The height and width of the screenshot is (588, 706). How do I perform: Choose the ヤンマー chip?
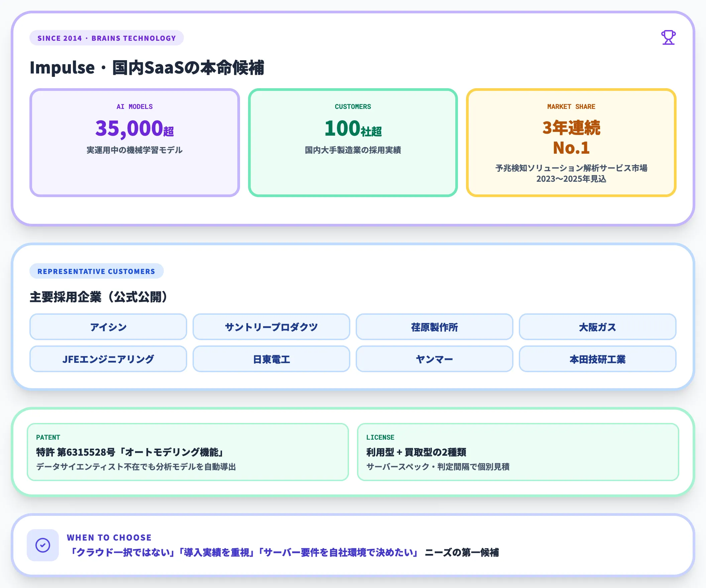pyautogui.click(x=434, y=359)
